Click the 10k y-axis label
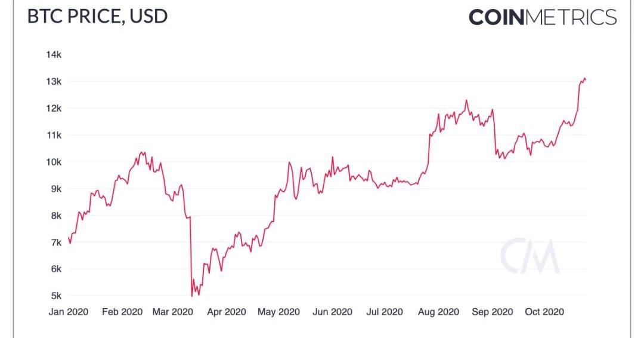 click(x=54, y=162)
